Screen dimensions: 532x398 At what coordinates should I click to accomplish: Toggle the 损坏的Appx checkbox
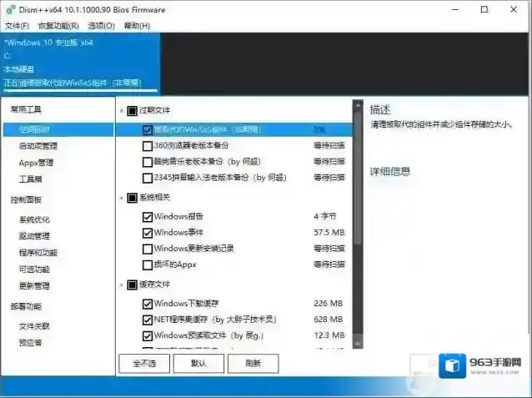148,264
